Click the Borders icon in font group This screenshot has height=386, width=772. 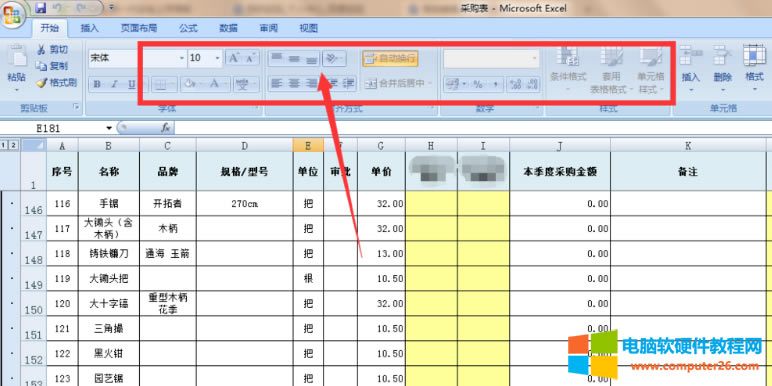click(x=161, y=84)
